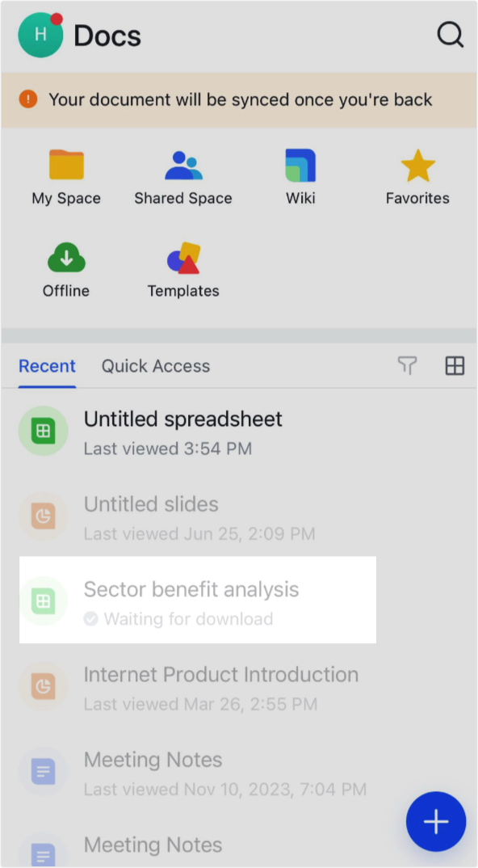The image size is (478, 868).
Task: Tap the download status indicator on Sector benefit analysis
Action: [x=90, y=619]
